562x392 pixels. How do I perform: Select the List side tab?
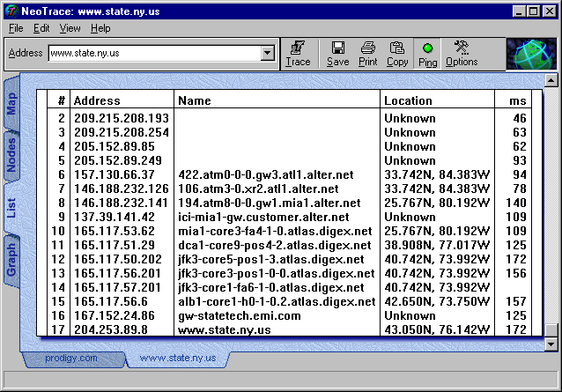[11, 208]
